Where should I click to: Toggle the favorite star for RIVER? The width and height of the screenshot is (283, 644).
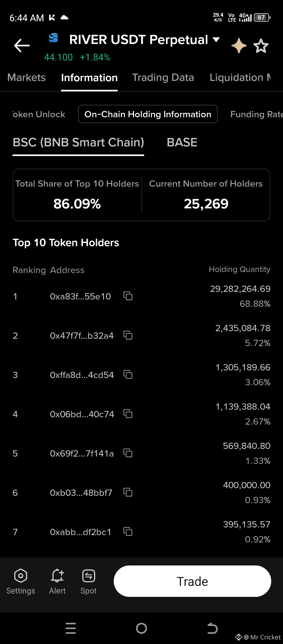pos(261,46)
